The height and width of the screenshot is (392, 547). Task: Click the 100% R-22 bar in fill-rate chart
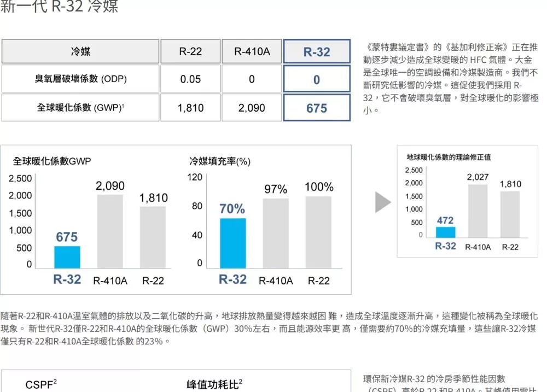(318, 232)
